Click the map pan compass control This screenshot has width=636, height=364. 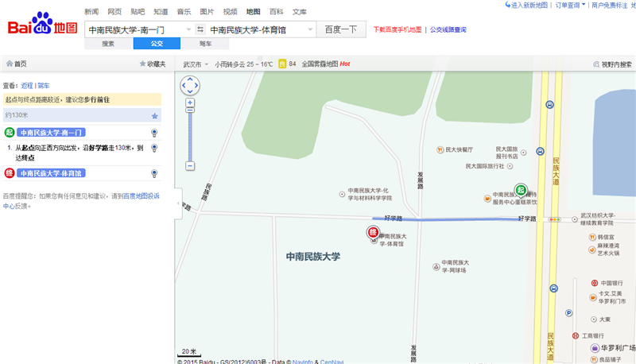tap(190, 84)
